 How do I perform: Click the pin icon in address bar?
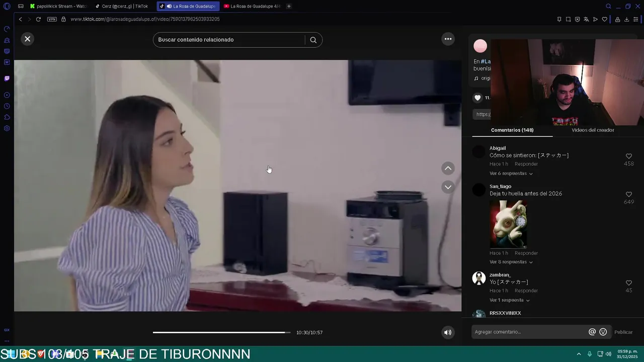559,19
